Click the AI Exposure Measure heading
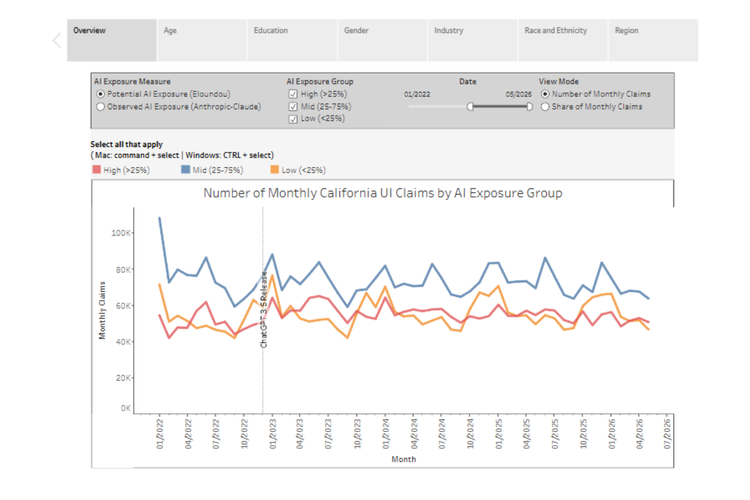The width and height of the screenshot is (750, 500). tap(132, 81)
